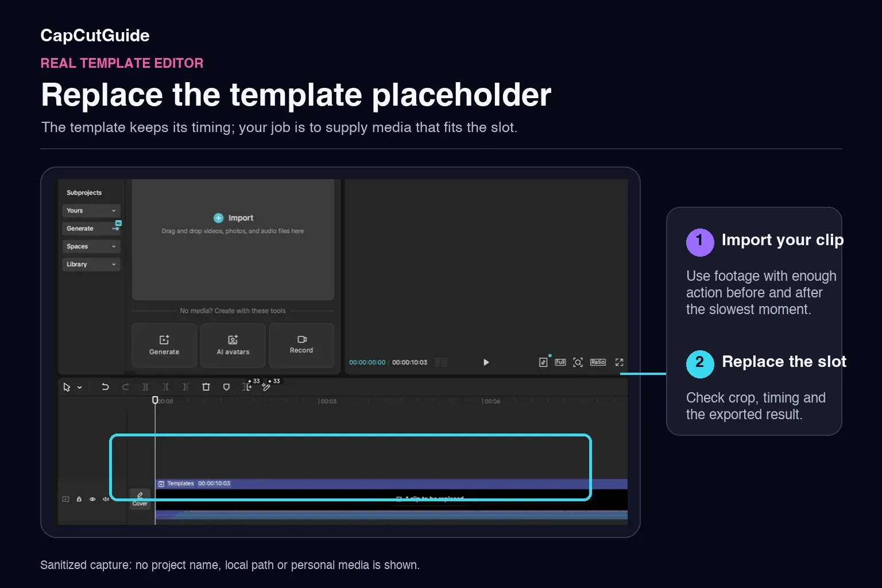
Task: Toggle the main track video icon
Action: (65, 499)
